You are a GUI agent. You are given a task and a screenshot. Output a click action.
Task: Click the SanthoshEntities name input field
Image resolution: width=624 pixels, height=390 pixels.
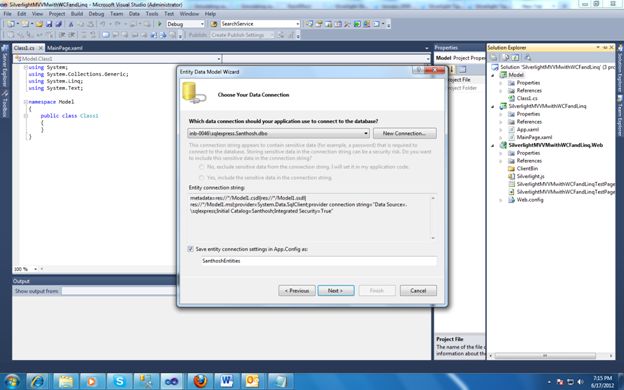pos(319,261)
